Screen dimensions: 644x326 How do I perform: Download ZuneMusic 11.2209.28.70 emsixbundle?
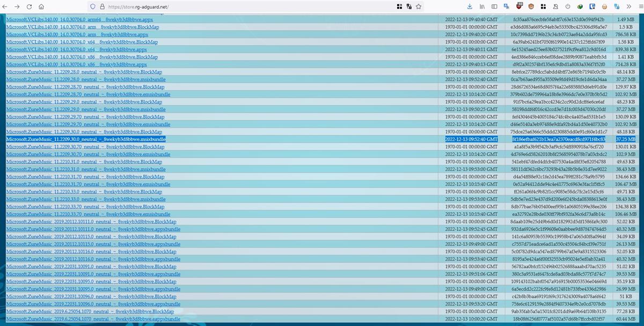(x=88, y=95)
